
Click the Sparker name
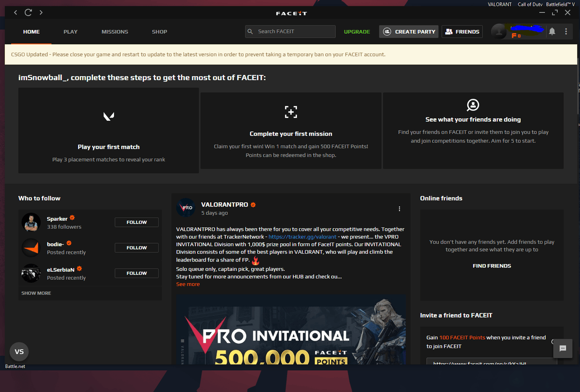pyautogui.click(x=57, y=219)
